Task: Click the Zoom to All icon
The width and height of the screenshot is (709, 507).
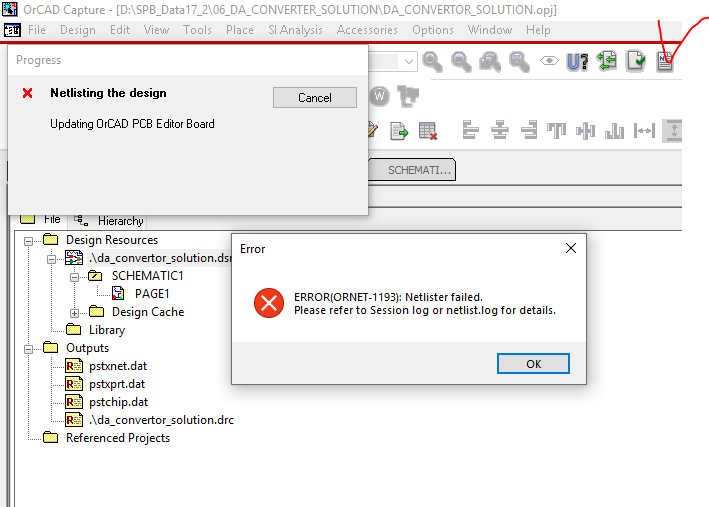Action: point(519,62)
